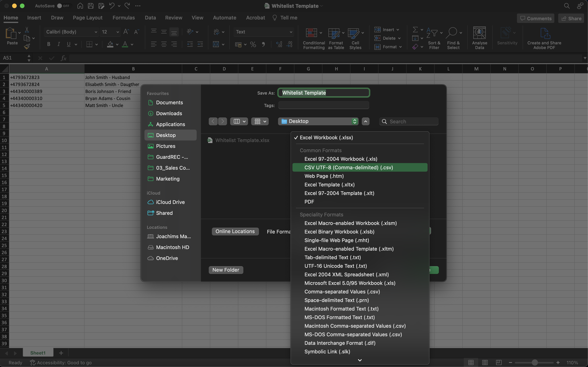Click the Create and Share Adobe PDF icon
The image size is (588, 367).
[x=544, y=33]
